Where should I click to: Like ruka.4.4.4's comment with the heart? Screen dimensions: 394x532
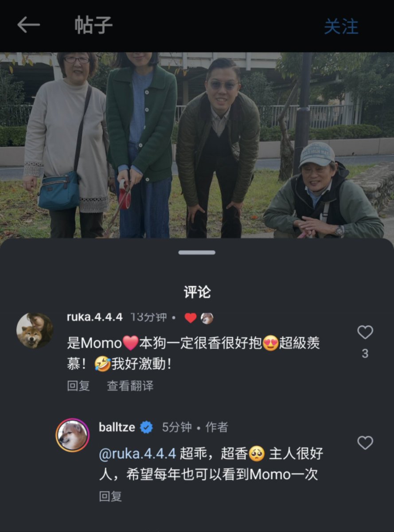tap(365, 332)
